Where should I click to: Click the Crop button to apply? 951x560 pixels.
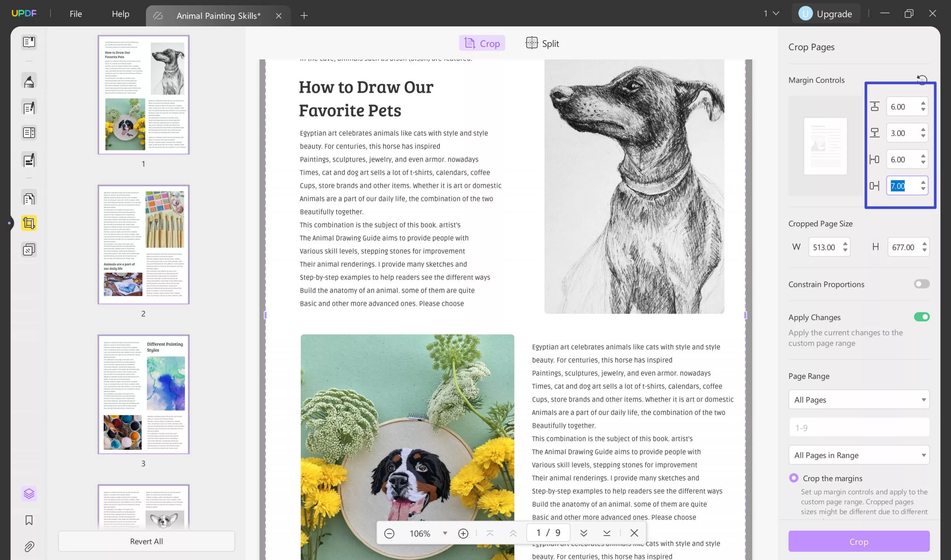(860, 541)
